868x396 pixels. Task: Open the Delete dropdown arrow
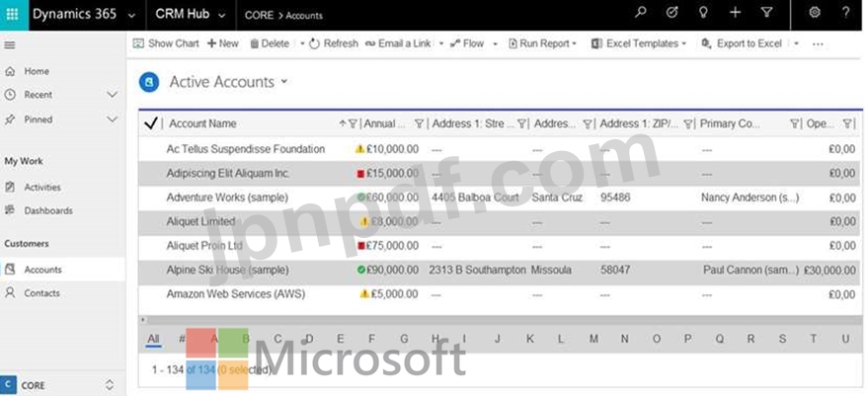[x=302, y=43]
